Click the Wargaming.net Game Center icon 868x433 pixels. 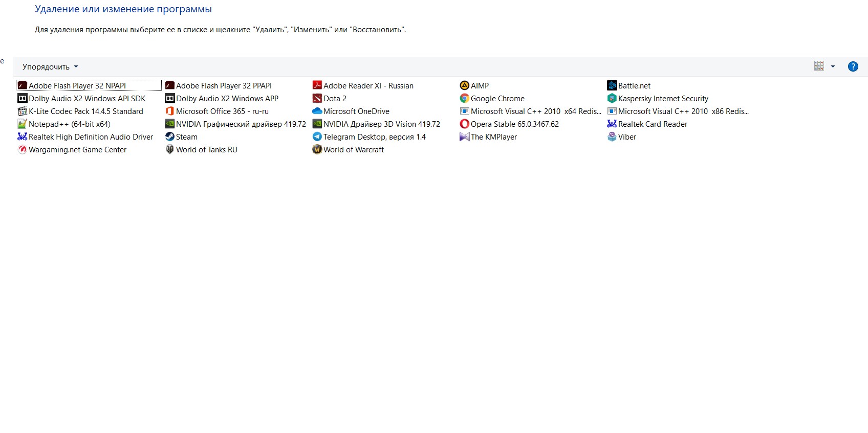(23, 149)
